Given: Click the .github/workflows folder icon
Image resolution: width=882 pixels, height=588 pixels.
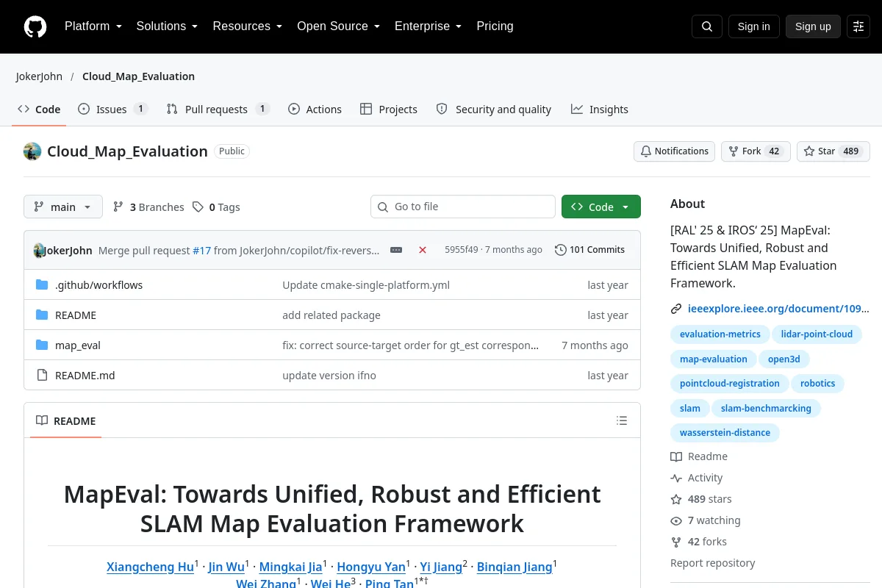Looking at the screenshot, I should coord(42,285).
